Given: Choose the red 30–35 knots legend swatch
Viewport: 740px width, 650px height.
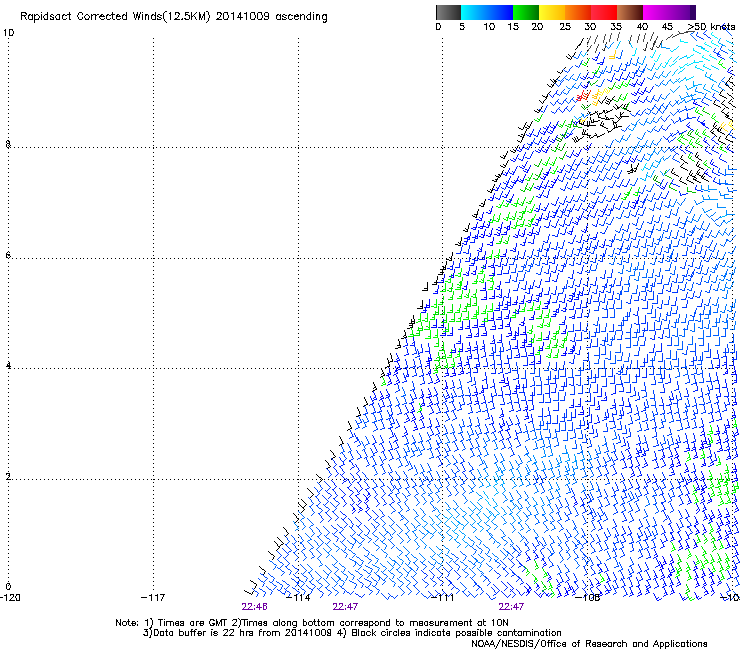Looking at the screenshot, I should [x=604, y=12].
